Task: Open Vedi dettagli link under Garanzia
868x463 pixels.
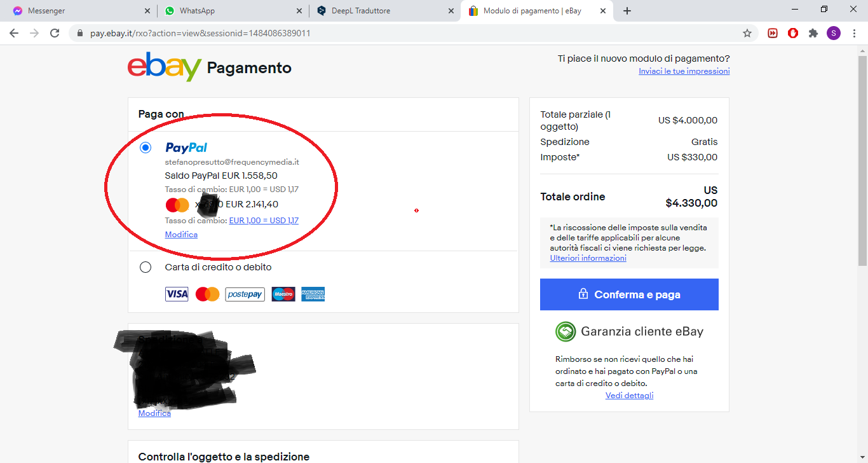Action: coord(629,396)
